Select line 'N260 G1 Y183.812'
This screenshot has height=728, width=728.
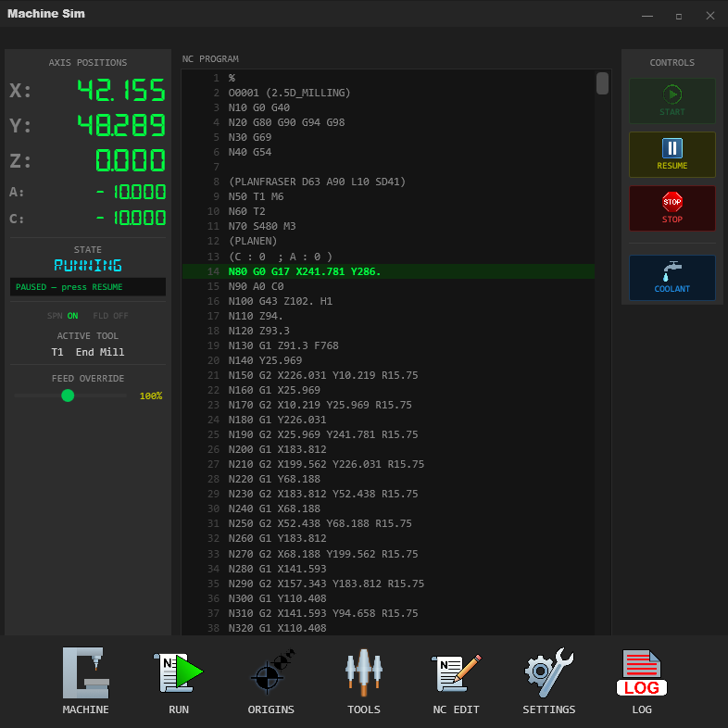coord(388,539)
